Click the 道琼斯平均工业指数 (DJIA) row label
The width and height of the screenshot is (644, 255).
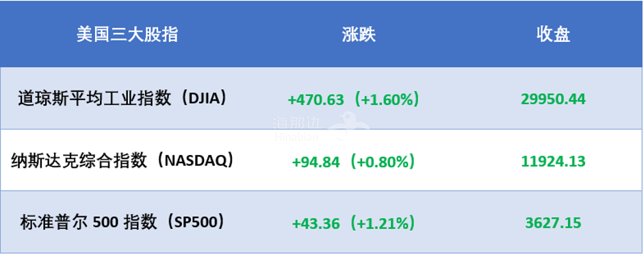coord(123,99)
